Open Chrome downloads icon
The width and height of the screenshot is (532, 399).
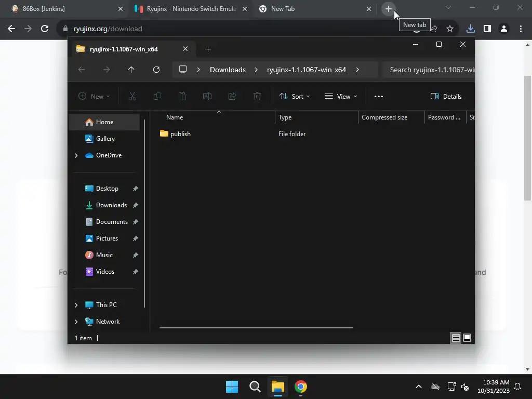tap(471, 29)
